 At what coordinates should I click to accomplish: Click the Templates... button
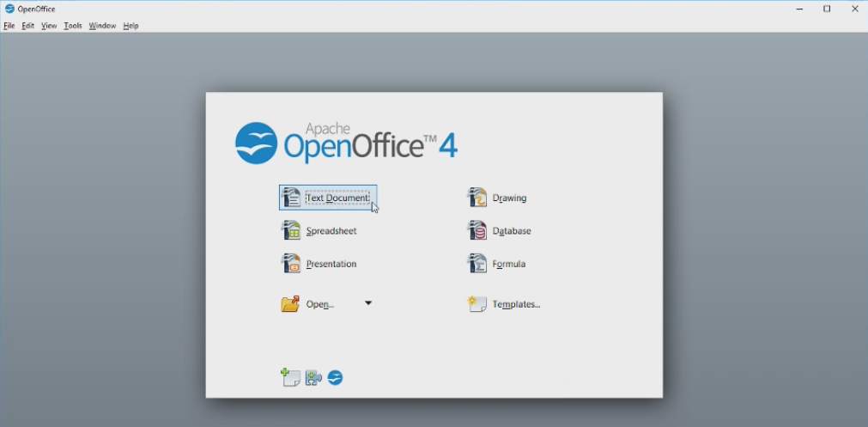point(505,304)
